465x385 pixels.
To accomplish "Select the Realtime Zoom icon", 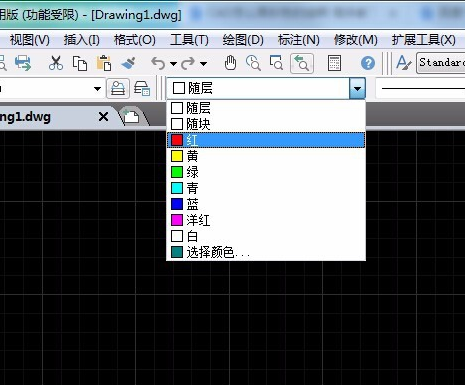I will pyautogui.click(x=253, y=63).
